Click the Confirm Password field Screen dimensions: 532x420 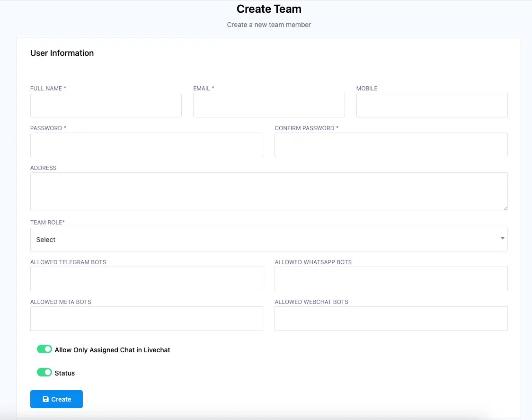coord(390,145)
